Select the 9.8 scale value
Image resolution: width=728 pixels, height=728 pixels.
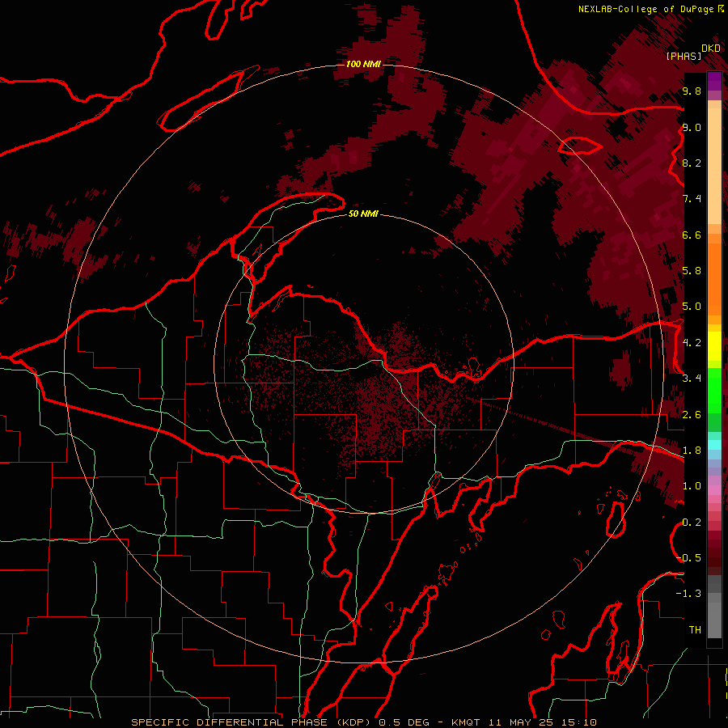pyautogui.click(x=692, y=91)
